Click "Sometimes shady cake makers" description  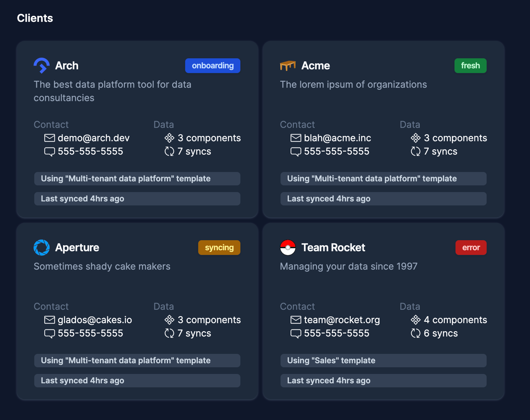coord(102,266)
